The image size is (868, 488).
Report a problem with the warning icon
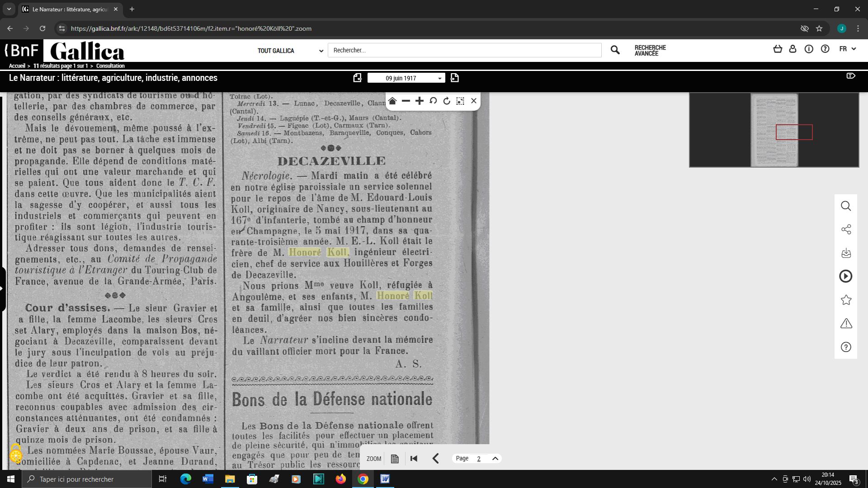click(x=846, y=324)
